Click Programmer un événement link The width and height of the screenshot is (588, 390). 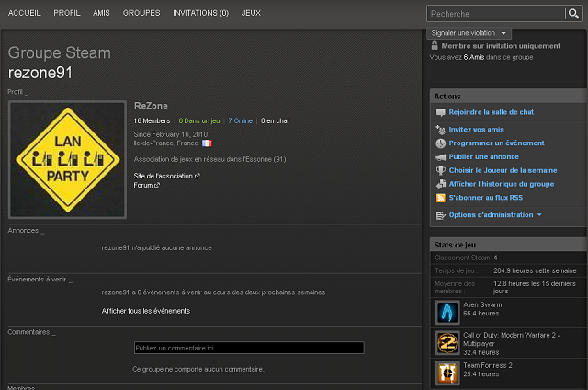click(496, 143)
